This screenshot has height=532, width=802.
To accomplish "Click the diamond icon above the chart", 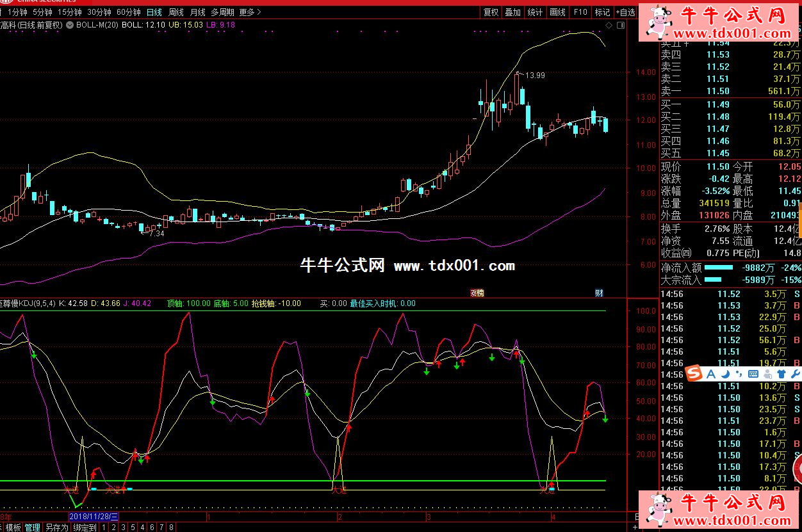I will pyautogui.click(x=609, y=26).
